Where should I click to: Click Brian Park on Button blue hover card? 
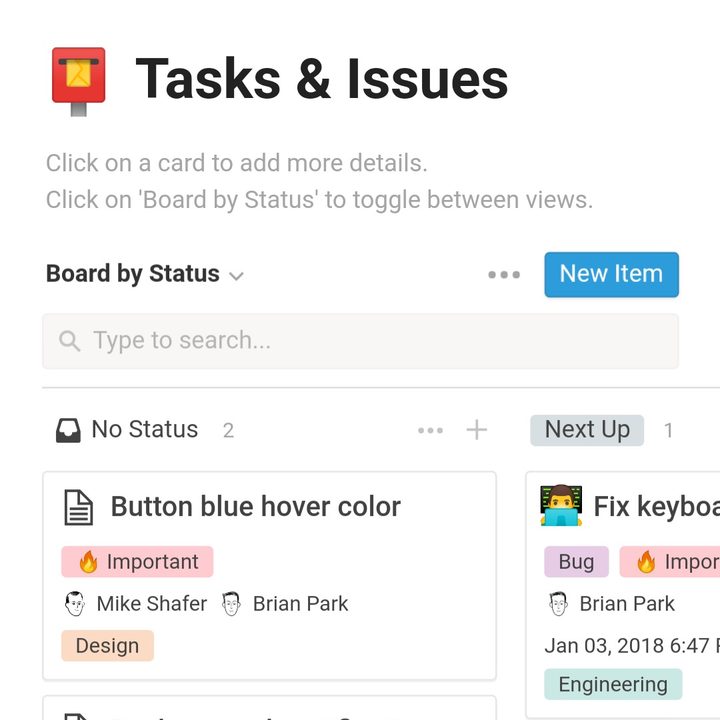click(285, 603)
